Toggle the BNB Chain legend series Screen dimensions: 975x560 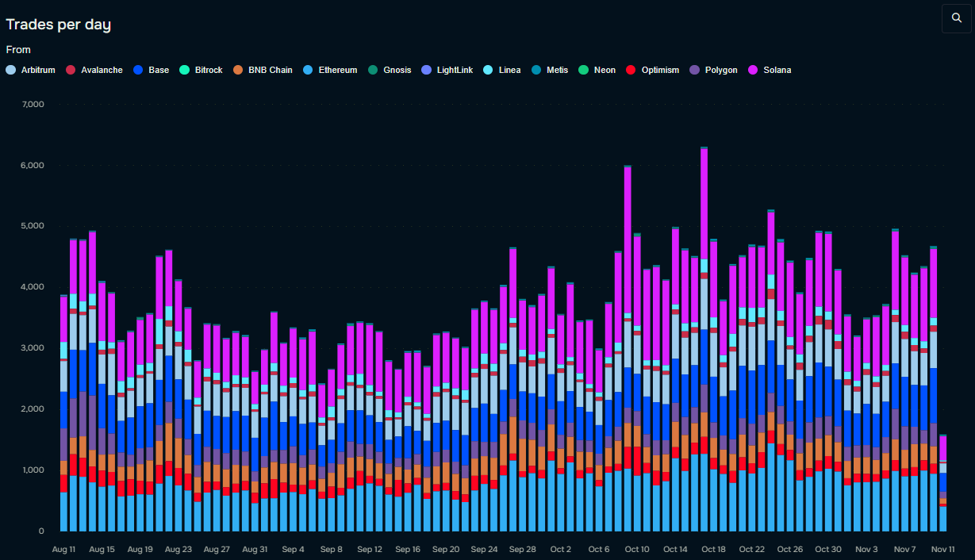263,70
